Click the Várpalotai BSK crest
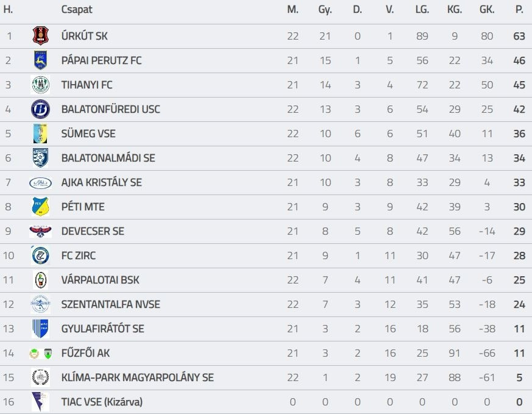Image resolution: width=532 pixels, height=414 pixels. 40,280
